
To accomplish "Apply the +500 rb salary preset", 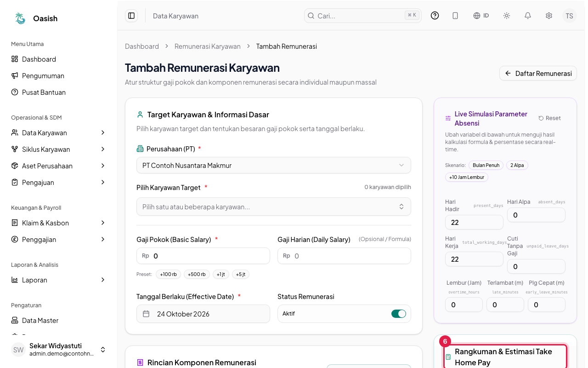I will point(197,274).
